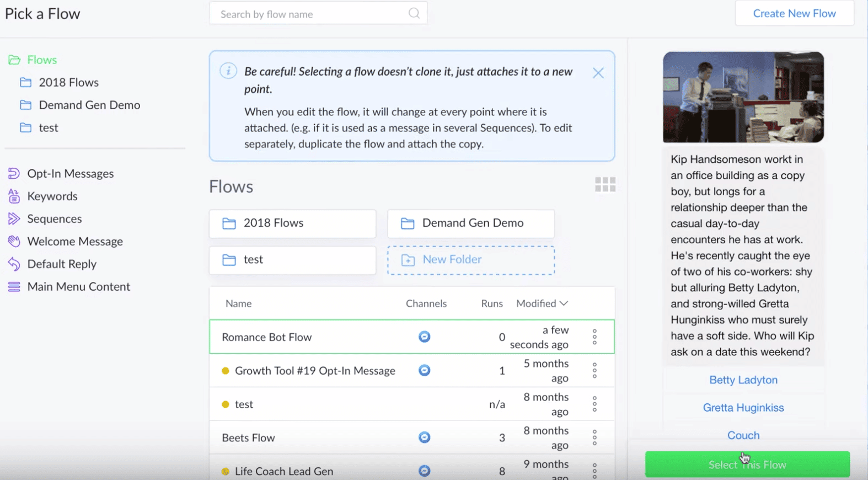Open the 2018 Flows folder card
This screenshot has height=480, width=868.
pos(292,223)
